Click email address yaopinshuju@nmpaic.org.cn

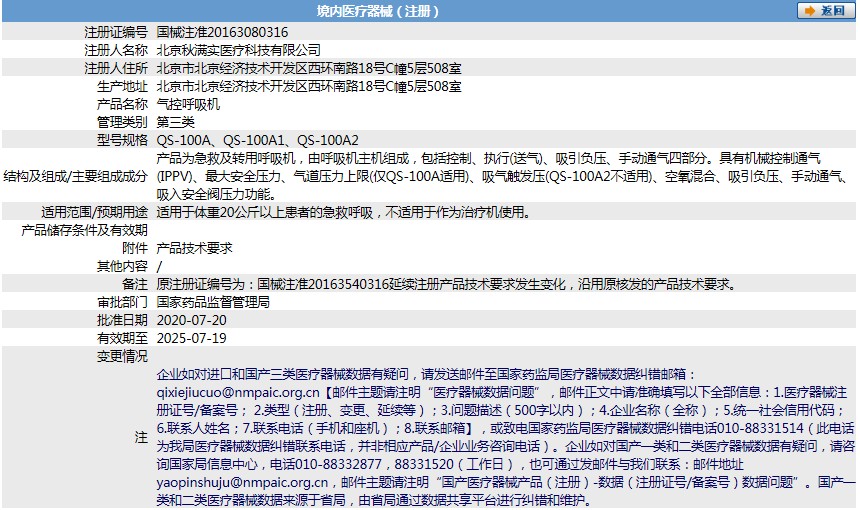click(x=242, y=483)
